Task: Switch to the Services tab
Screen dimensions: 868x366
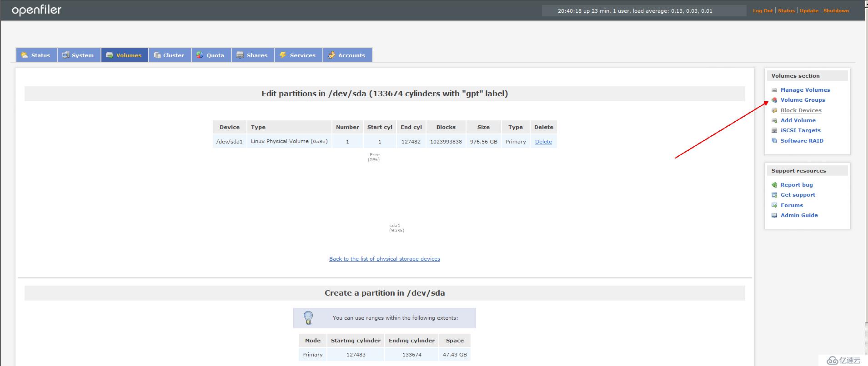Action: pyautogui.click(x=298, y=55)
